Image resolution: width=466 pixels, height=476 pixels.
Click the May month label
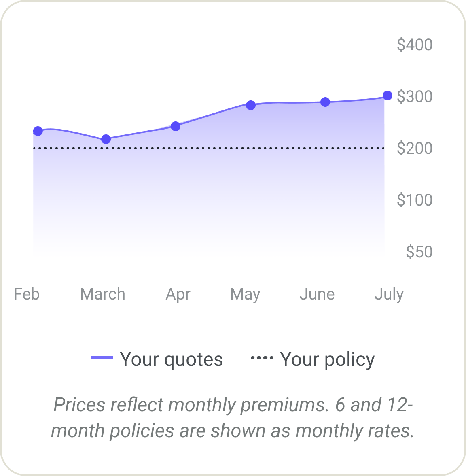tap(245, 294)
